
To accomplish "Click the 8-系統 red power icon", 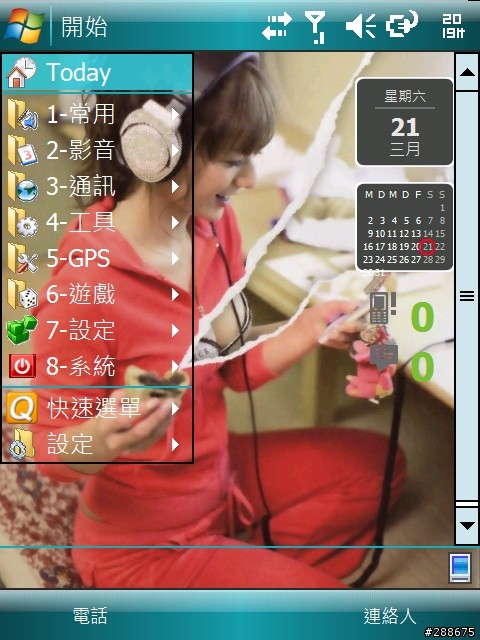I will pos(22,366).
